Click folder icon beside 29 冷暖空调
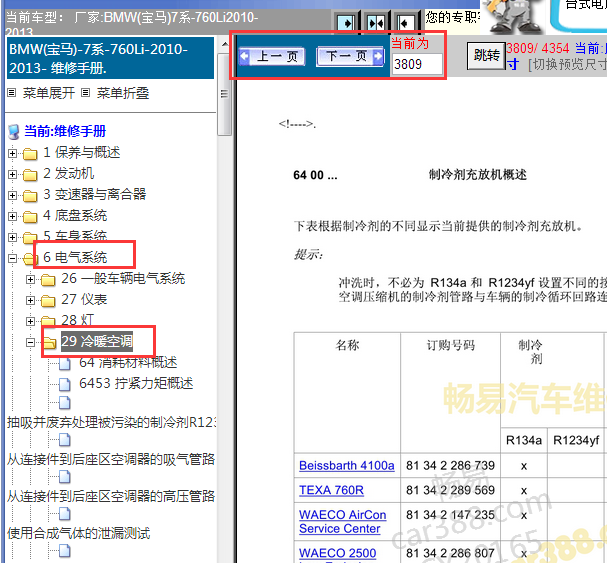This screenshot has height=563, width=607. tap(50, 342)
